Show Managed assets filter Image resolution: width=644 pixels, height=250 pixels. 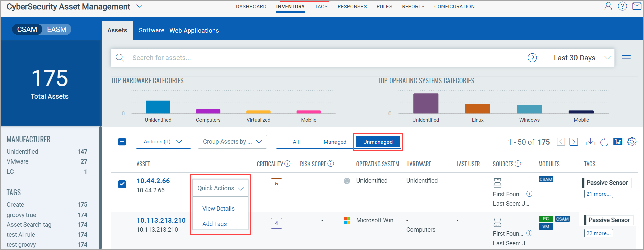click(335, 142)
